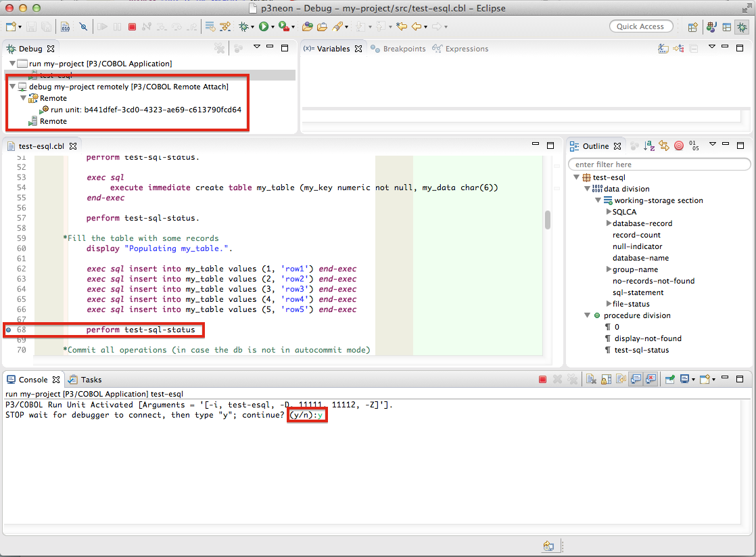
Task: Toggle Show Type Names in Variables view
Action: tap(663, 48)
